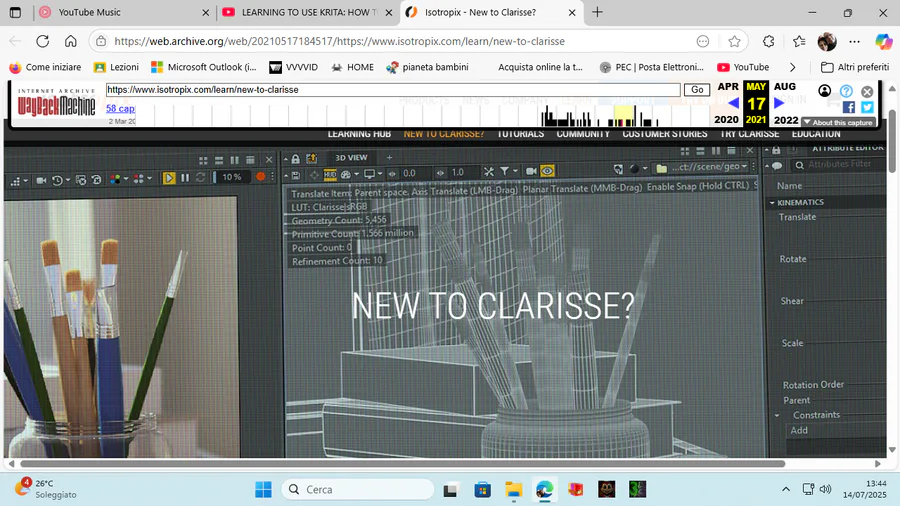
Task: Jump to the APR capture month
Action: point(728,87)
